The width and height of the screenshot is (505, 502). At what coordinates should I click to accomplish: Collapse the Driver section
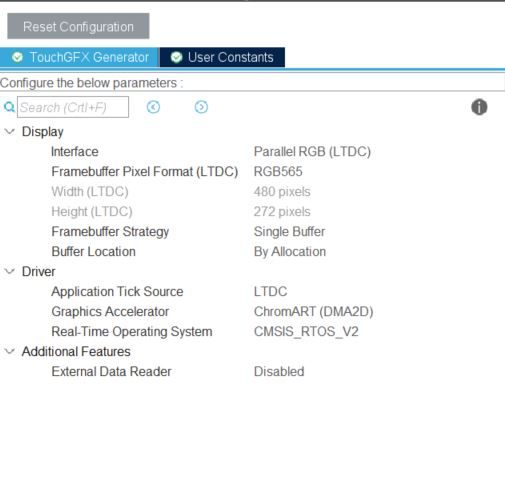point(10,271)
